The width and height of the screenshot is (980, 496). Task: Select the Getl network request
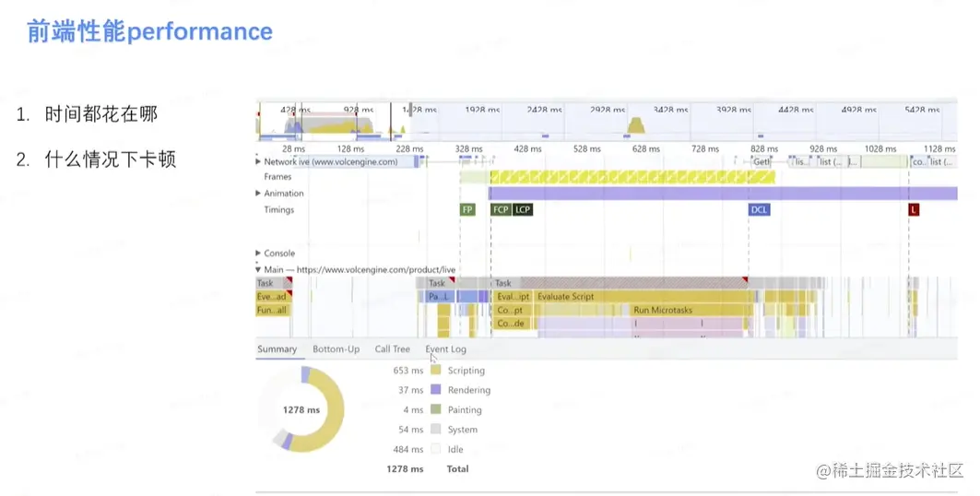point(761,161)
